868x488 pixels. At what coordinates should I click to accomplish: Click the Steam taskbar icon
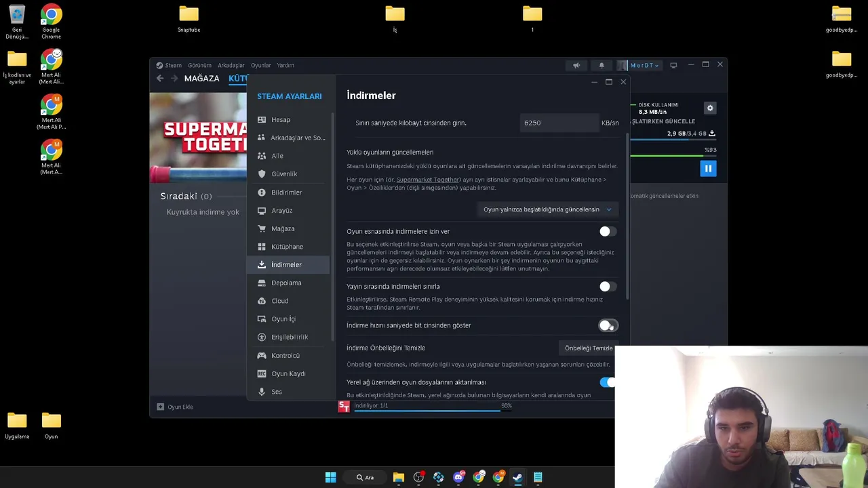click(x=517, y=477)
